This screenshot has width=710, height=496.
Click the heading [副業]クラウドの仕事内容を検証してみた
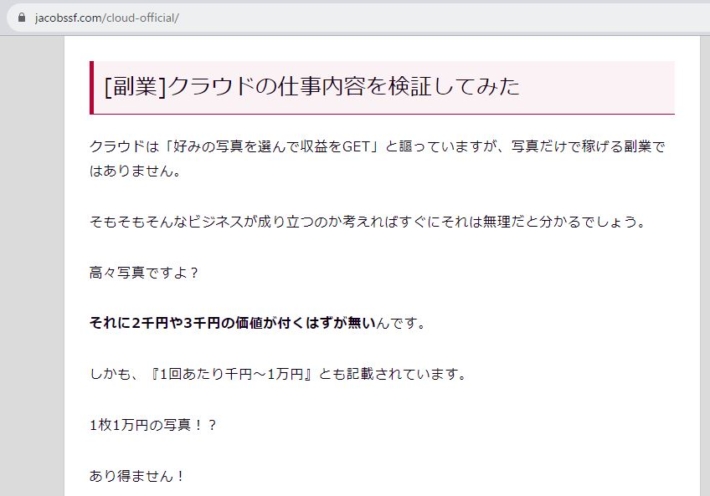pyautogui.click(x=312, y=86)
